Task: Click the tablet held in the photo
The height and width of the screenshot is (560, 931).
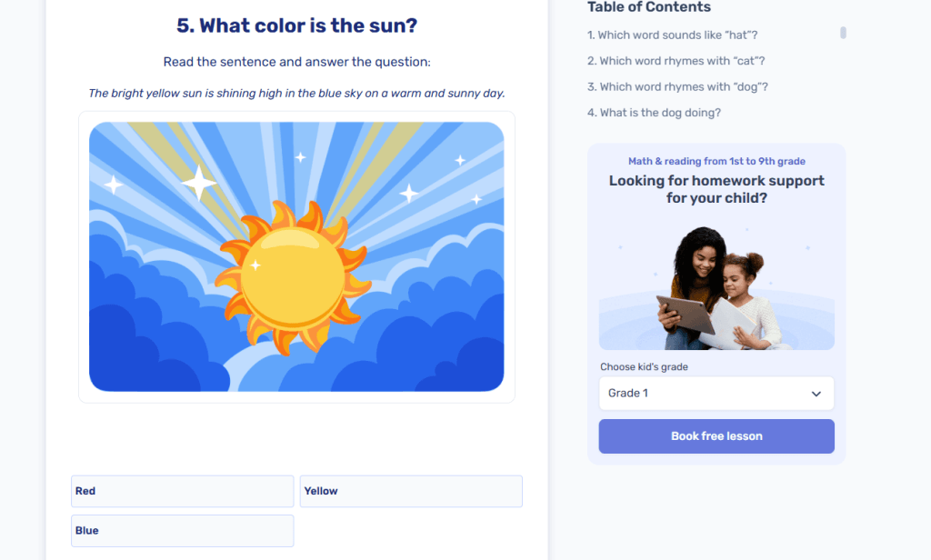Action: [x=685, y=312]
